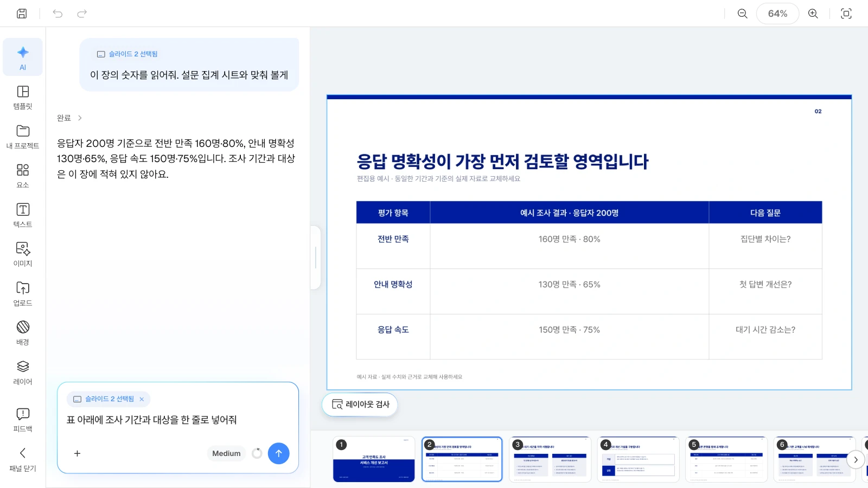Open 내 프로젝트 folder panel
Image resolution: width=868 pixels, height=488 pixels.
click(x=23, y=137)
